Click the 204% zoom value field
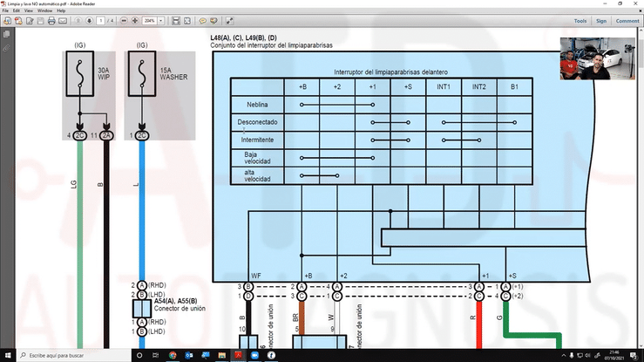Viewport: 644px width, 362px height. pos(150,21)
